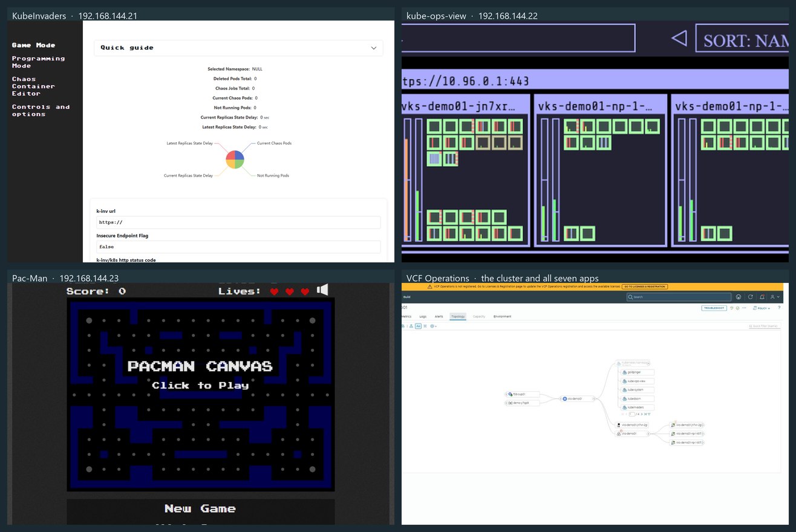Focus the Quick filter (name) field
Screen dimensions: 796x532
765,326
